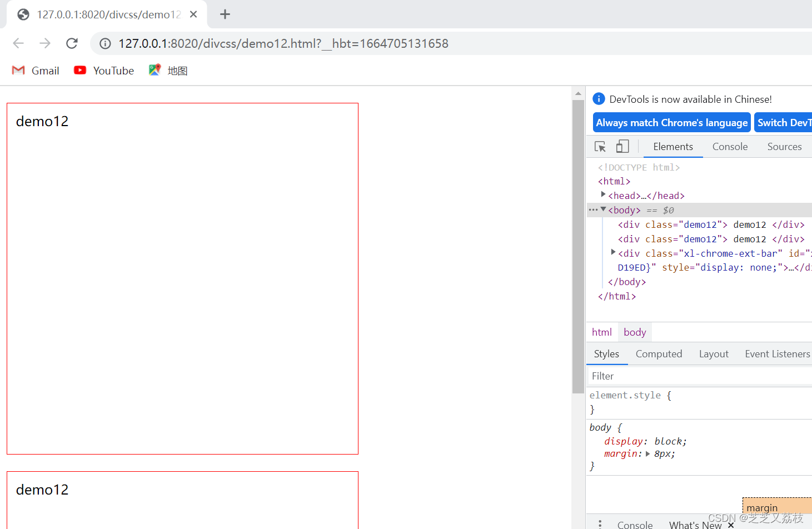The height and width of the screenshot is (529, 812).
Task: Switch to the Console panel tab
Action: [x=730, y=147]
